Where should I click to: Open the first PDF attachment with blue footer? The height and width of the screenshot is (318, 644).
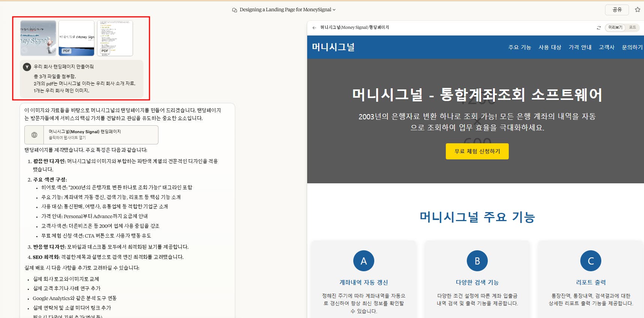(x=76, y=38)
